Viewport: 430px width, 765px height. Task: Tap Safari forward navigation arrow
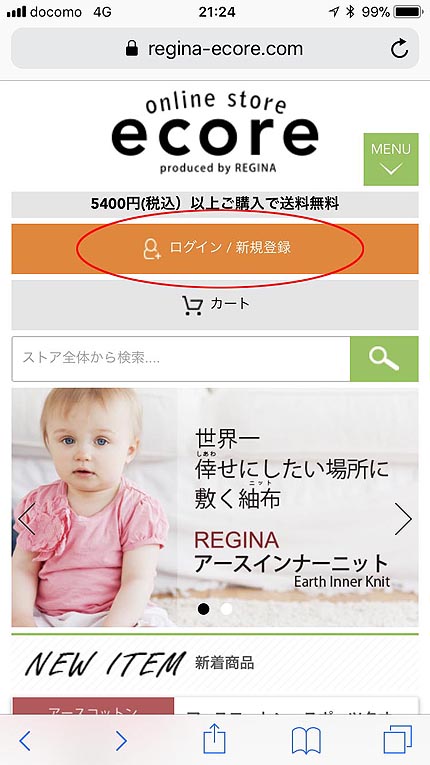pos(121,741)
